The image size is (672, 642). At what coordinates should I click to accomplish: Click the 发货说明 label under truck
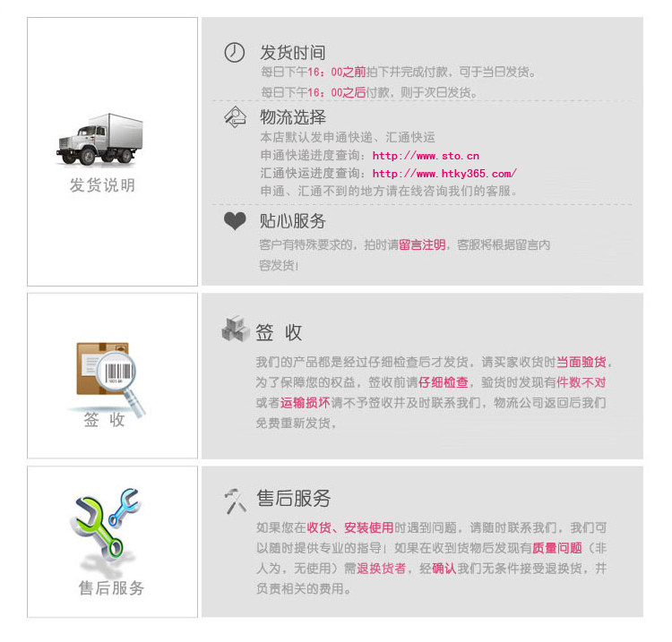102,186
